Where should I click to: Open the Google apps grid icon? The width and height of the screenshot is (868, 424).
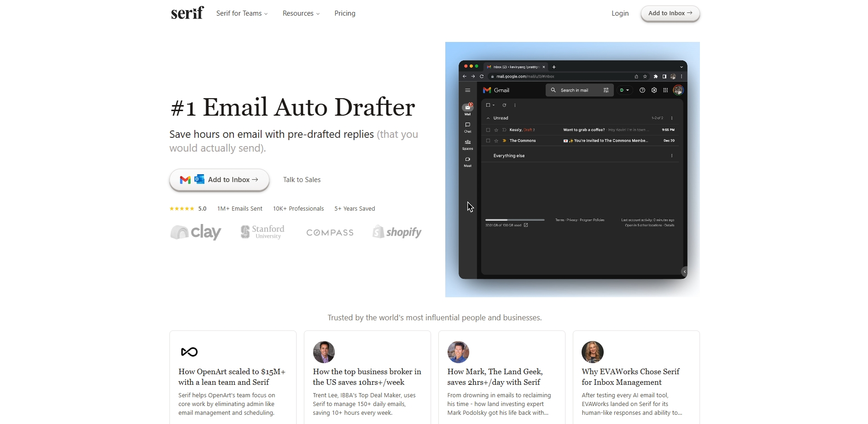point(665,90)
